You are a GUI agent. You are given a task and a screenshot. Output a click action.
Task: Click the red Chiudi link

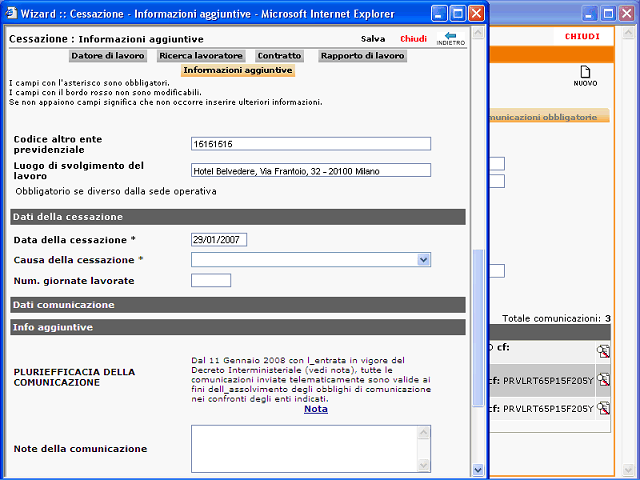(x=413, y=39)
